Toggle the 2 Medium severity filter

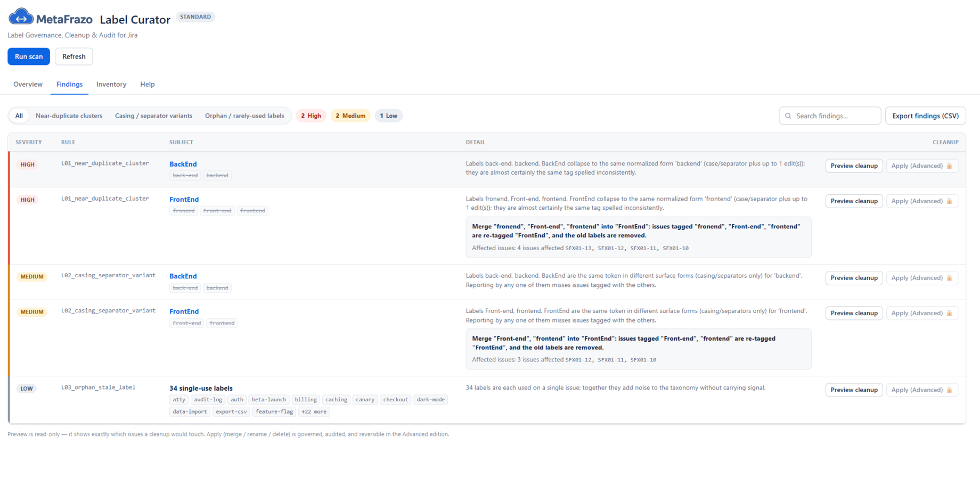point(350,116)
